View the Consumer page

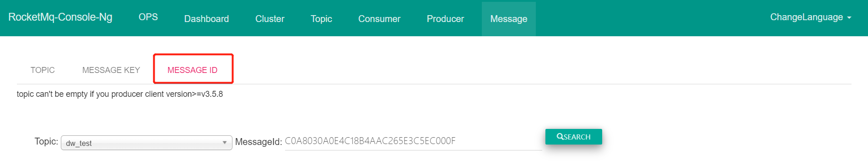coord(379,19)
